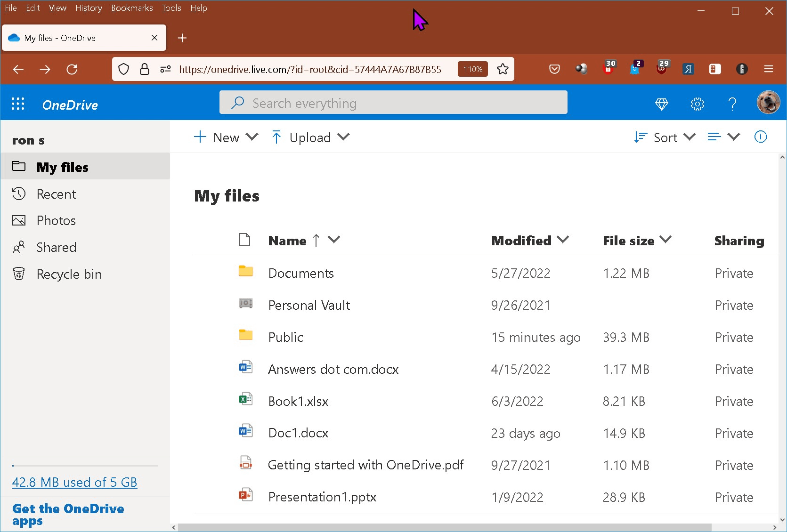
Task: Show the details info pane
Action: 761,137
